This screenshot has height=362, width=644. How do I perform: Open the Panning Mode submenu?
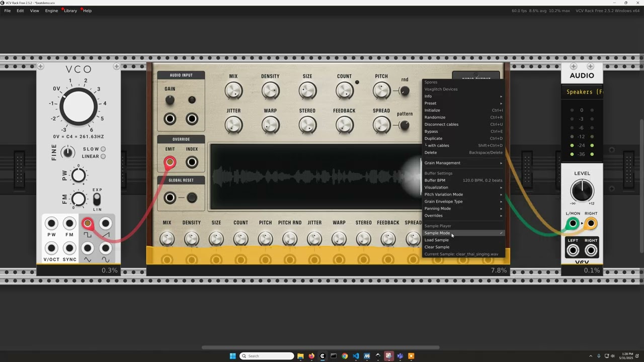[463, 209]
